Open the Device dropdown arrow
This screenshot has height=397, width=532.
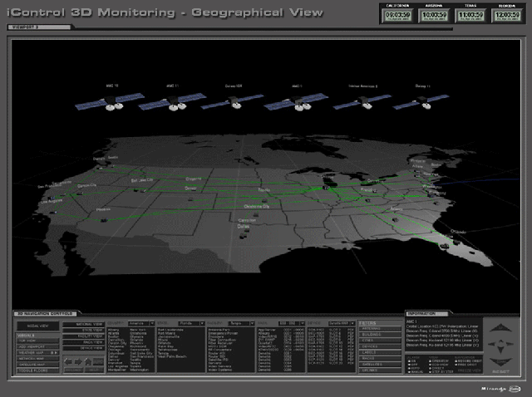352,323
